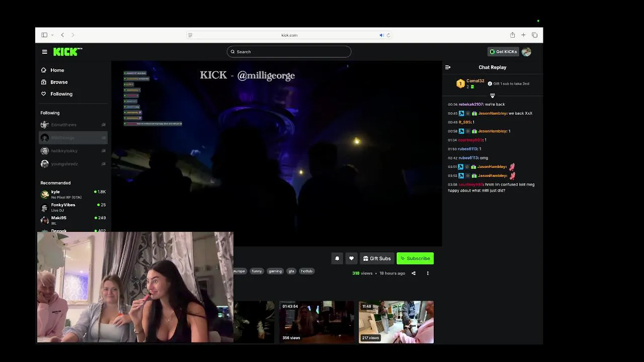The height and width of the screenshot is (362, 644).
Task: Click the Camal32 top gifter name
Action: (475, 81)
